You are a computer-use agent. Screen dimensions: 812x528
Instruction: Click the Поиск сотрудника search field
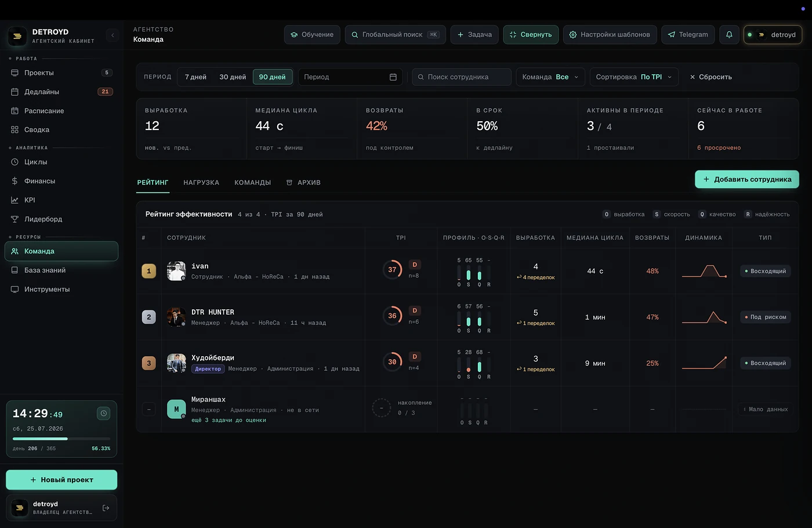click(x=462, y=77)
